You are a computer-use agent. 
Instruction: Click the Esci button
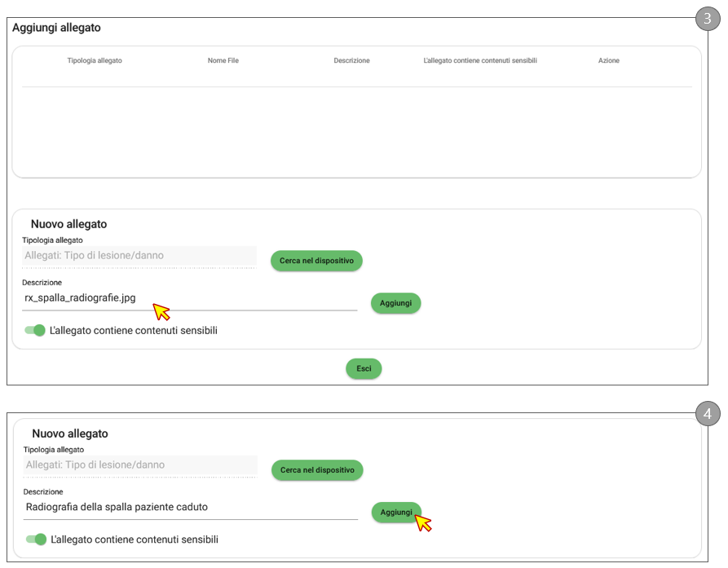pyautogui.click(x=364, y=368)
